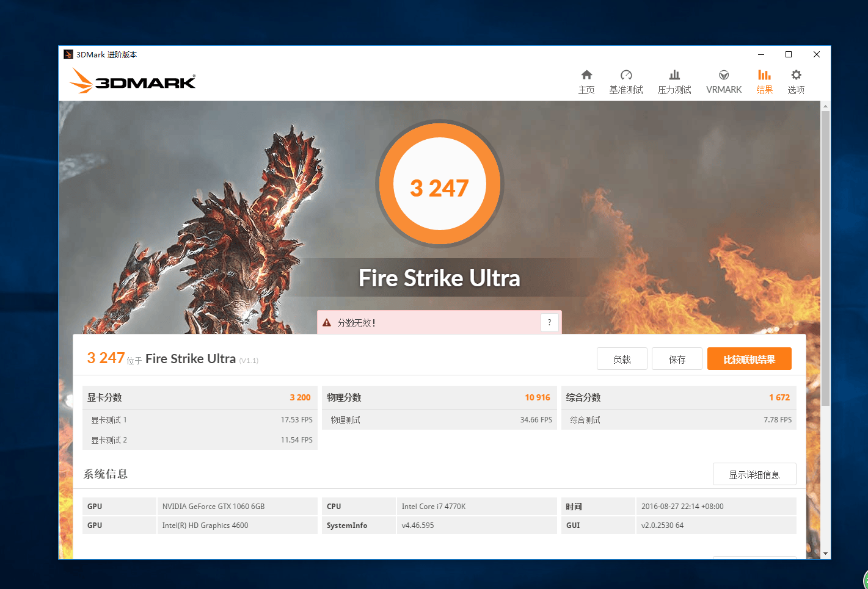
Task: Open the VRMARK icon
Action: pos(724,75)
